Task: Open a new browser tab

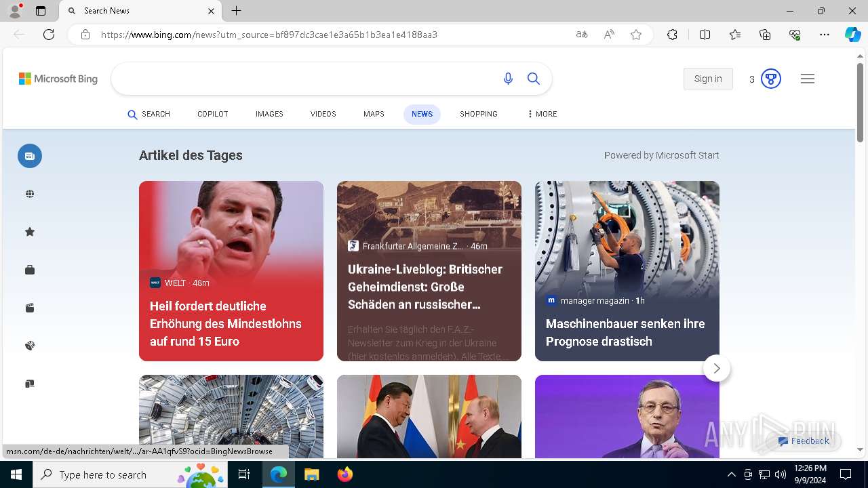Action: (236, 11)
